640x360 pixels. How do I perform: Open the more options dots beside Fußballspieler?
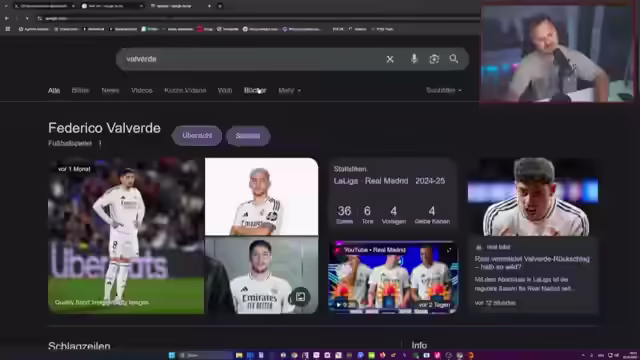100,143
